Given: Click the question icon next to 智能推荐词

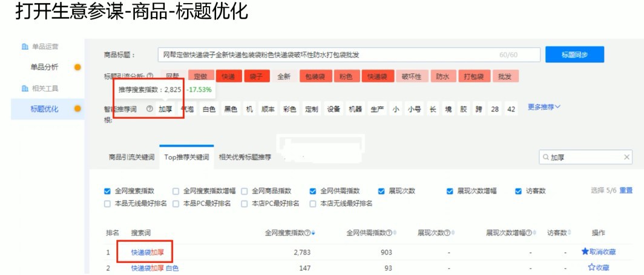Looking at the screenshot, I should pyautogui.click(x=149, y=109).
